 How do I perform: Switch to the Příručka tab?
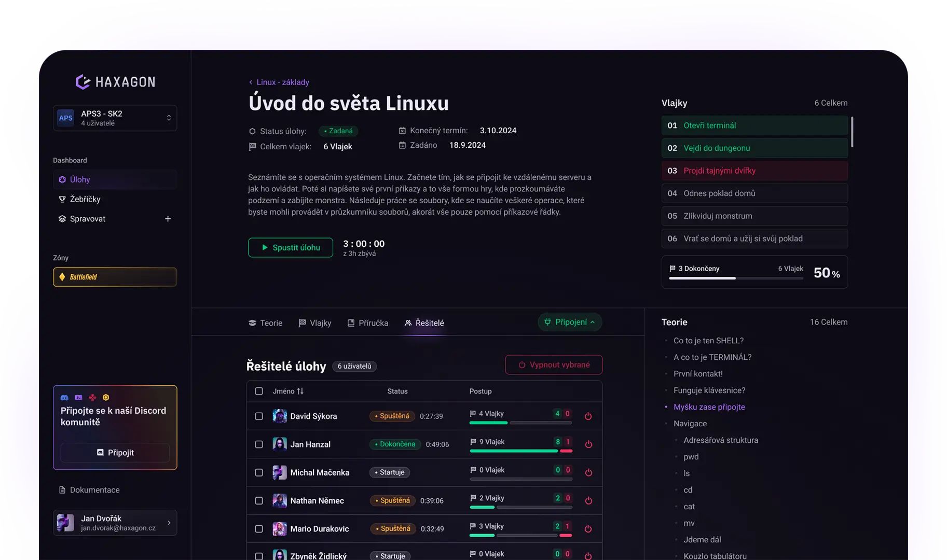pos(368,323)
